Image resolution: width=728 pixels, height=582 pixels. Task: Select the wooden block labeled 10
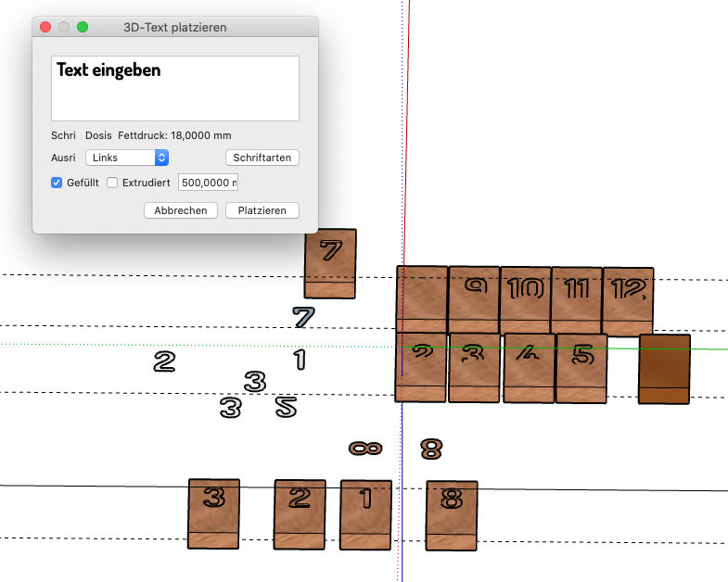[x=525, y=299]
